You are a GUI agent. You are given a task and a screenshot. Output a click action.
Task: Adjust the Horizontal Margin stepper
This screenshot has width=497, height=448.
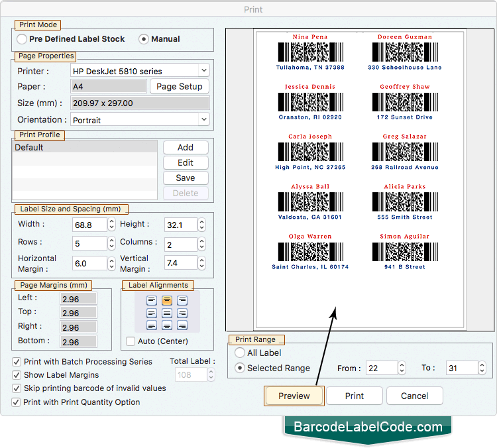tap(111, 263)
